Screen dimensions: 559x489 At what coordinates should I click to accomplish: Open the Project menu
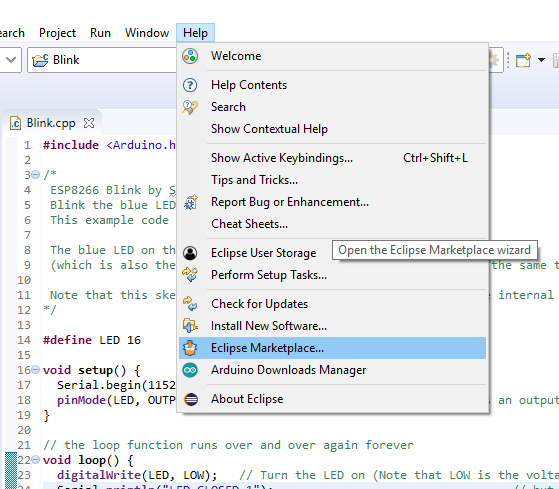point(57,33)
